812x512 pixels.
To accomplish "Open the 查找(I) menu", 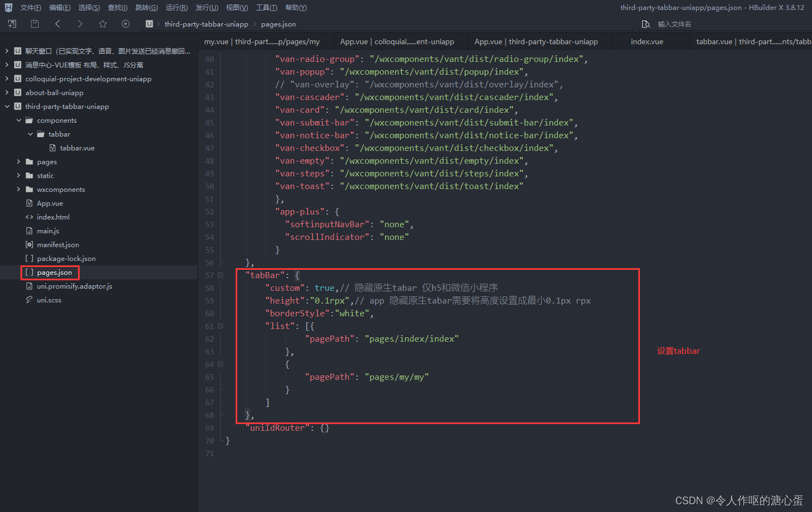I will click(118, 8).
